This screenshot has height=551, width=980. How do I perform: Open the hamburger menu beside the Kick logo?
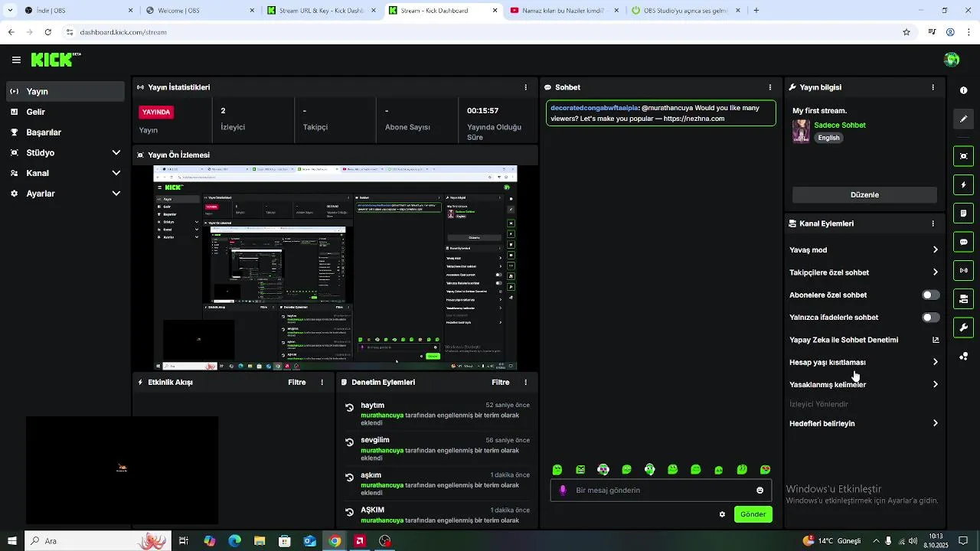(x=16, y=60)
